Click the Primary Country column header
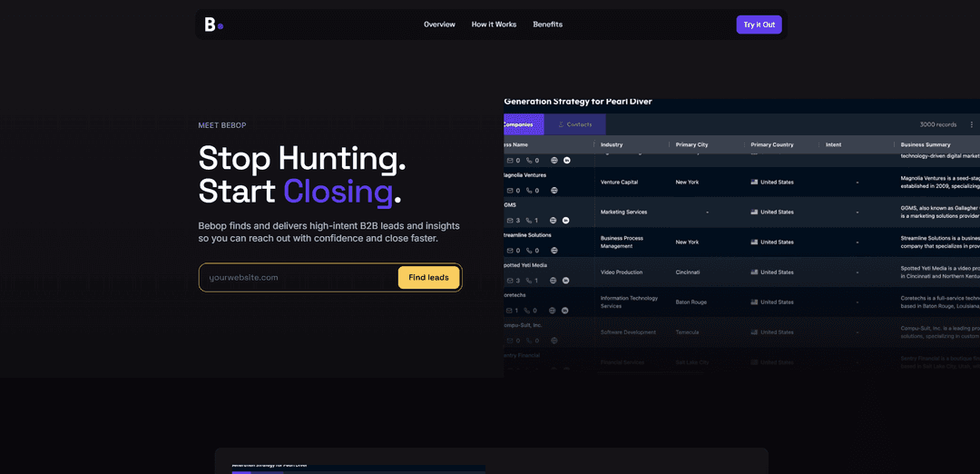 coord(772,144)
